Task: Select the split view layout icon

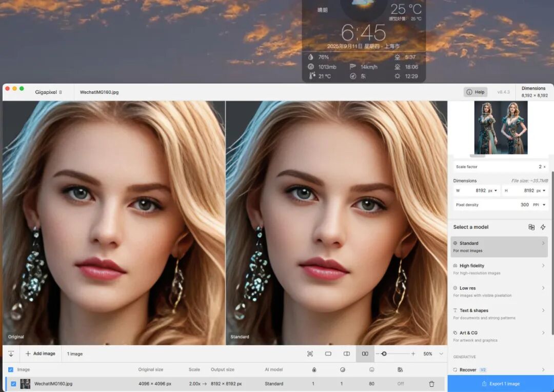Action: click(347, 354)
